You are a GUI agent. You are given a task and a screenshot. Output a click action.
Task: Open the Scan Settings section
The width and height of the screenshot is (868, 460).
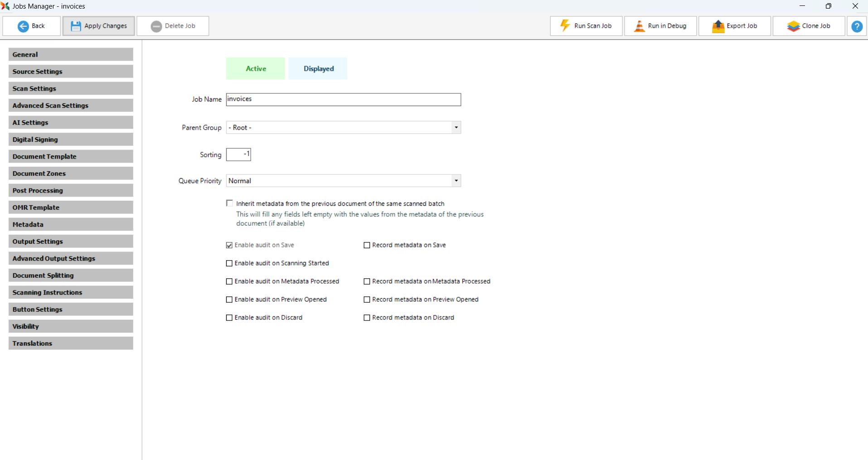(x=71, y=88)
